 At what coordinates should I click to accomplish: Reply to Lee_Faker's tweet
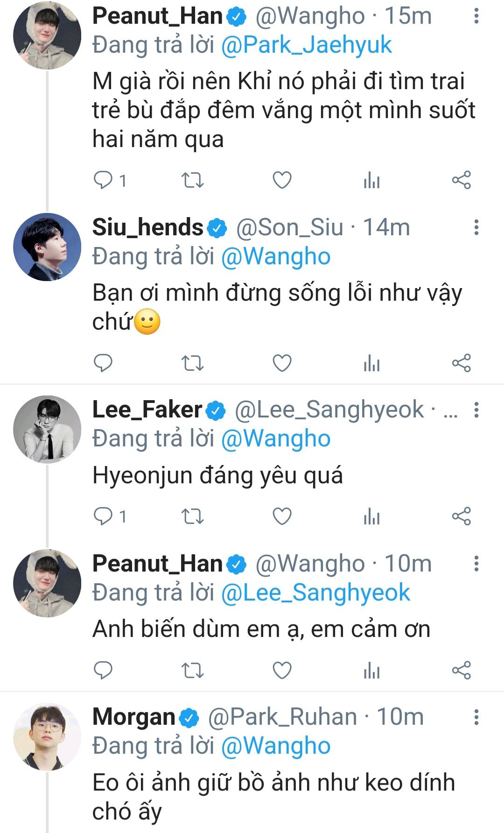[x=103, y=516]
